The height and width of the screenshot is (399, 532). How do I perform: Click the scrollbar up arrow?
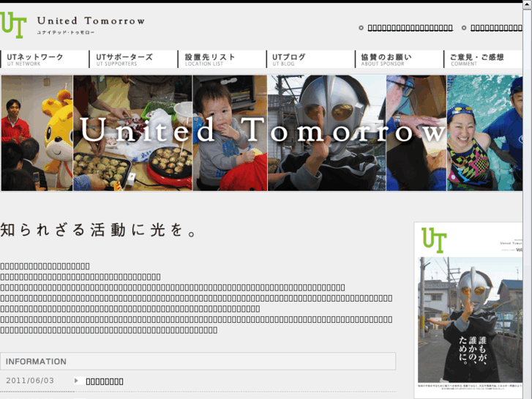pos(528,5)
